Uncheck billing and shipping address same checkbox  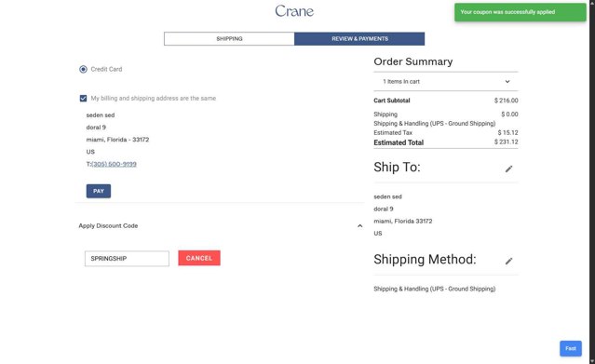(83, 99)
